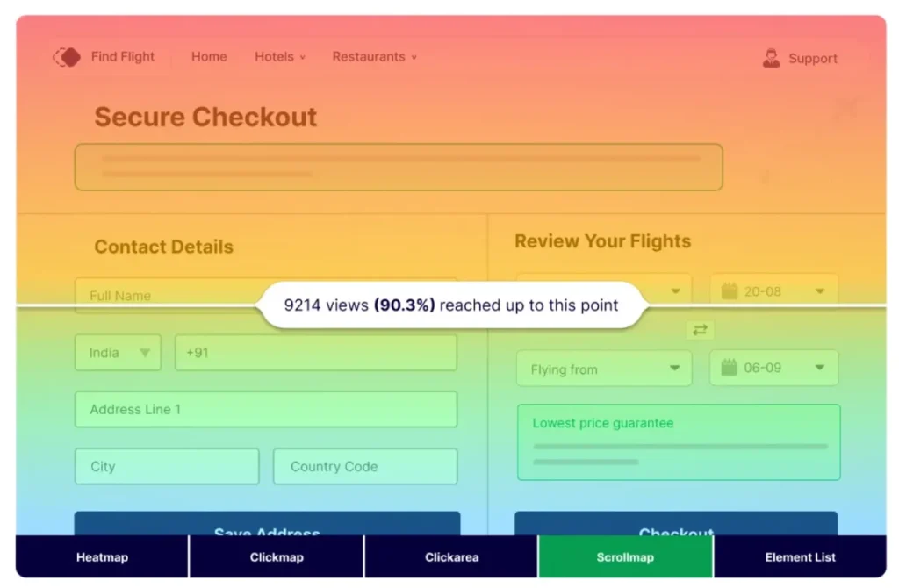Image resolution: width=899 pixels, height=588 pixels.
Task: Click the Support user icon
Action: click(x=771, y=58)
